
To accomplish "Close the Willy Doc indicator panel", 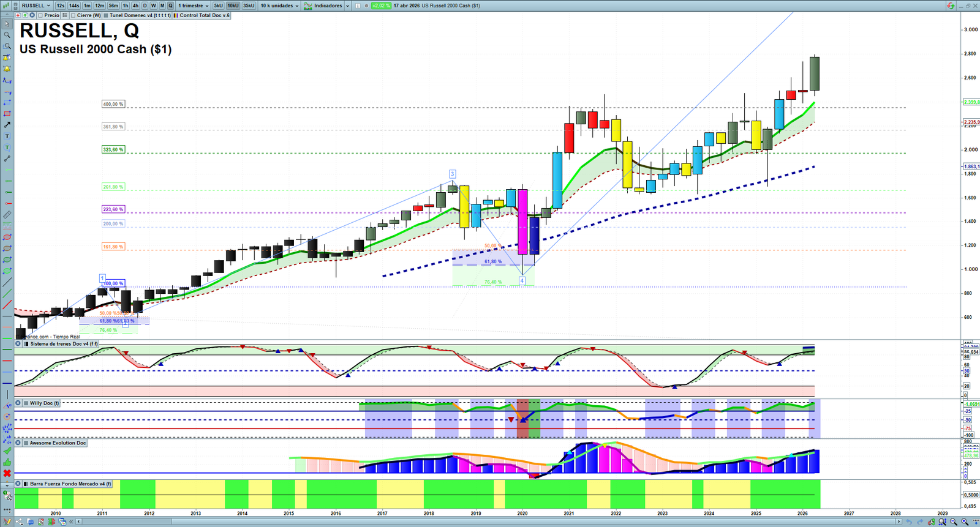I will [x=18, y=403].
